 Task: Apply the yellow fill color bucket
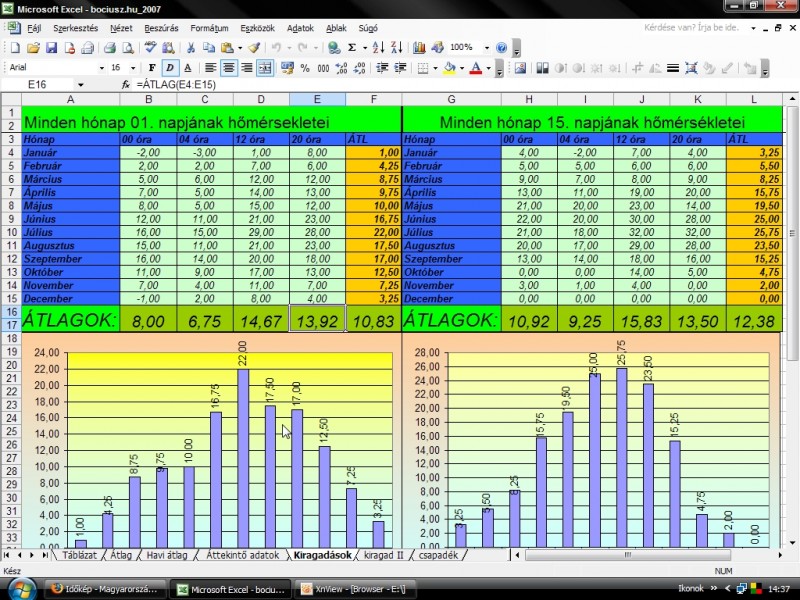click(x=449, y=68)
